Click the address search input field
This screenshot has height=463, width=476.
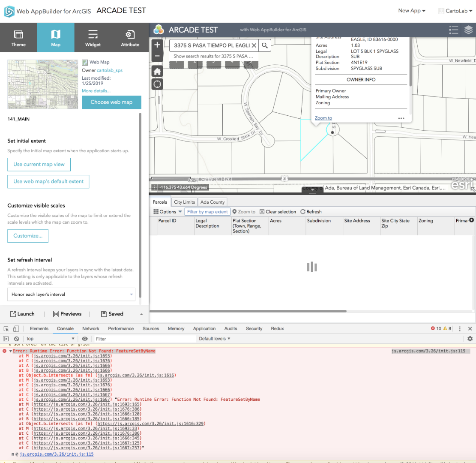pos(211,45)
